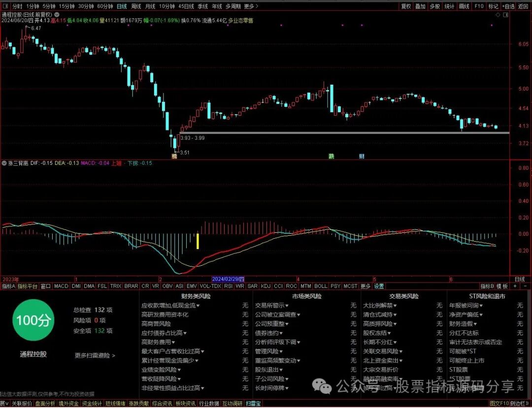Expand 应付债券占比高 risk item
Screen dimensions: 532x408
point(164,333)
